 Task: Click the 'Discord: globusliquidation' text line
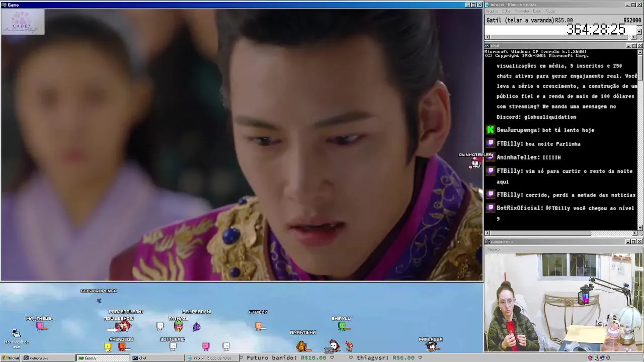click(x=536, y=117)
